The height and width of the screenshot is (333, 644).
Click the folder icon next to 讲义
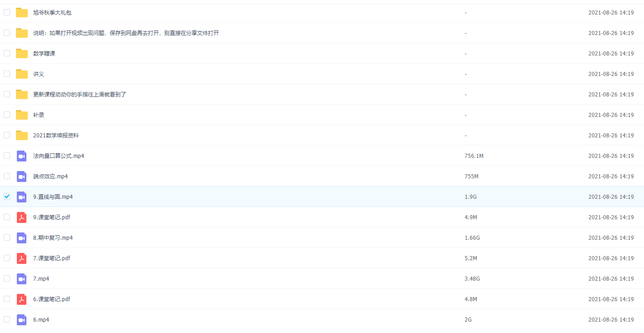click(22, 74)
